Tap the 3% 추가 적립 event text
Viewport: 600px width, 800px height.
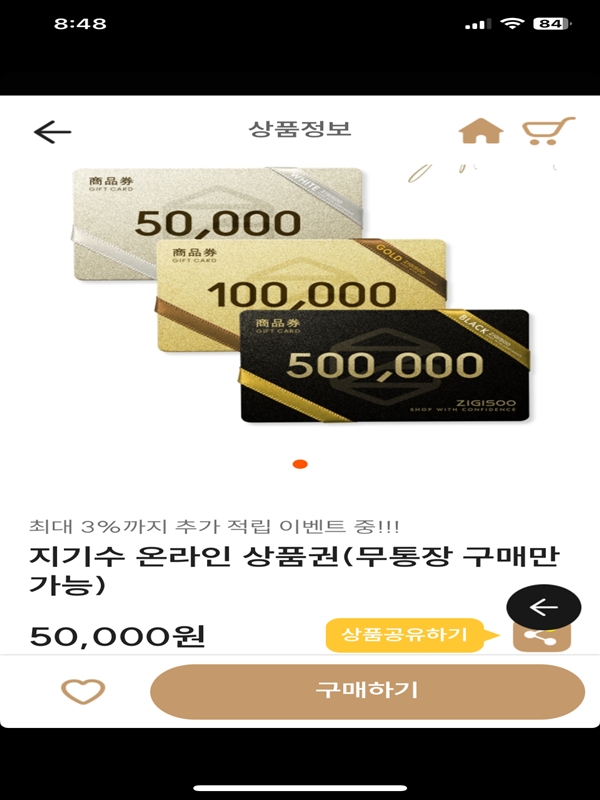point(214,526)
